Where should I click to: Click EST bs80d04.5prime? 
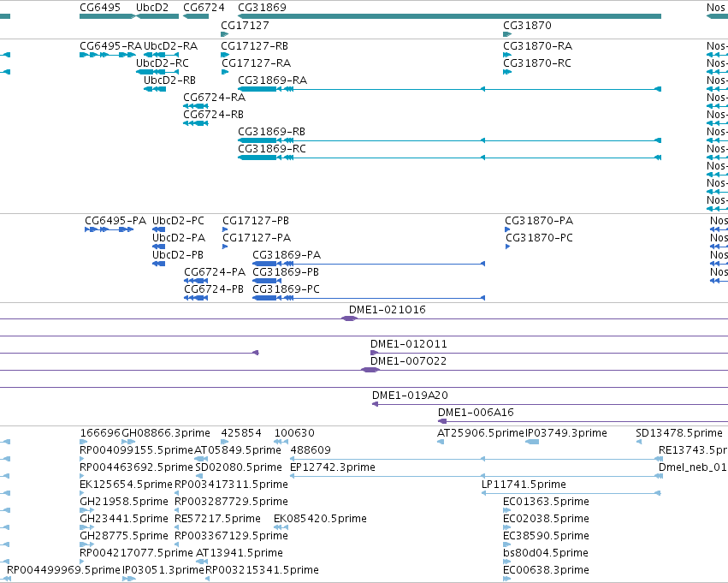(546, 554)
